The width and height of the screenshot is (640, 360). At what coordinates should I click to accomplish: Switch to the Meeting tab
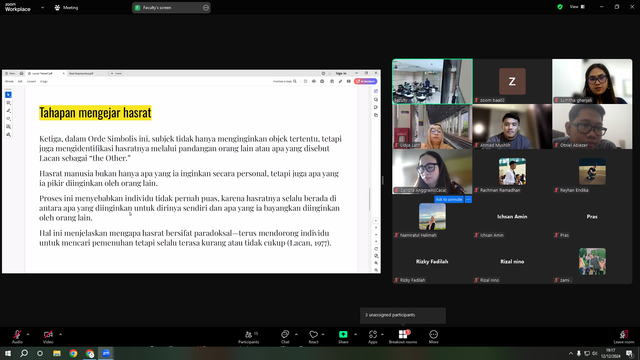66,7
